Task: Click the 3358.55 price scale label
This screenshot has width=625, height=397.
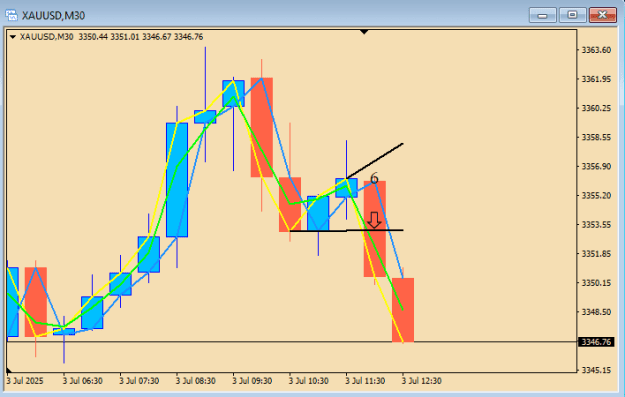Action: click(596, 137)
